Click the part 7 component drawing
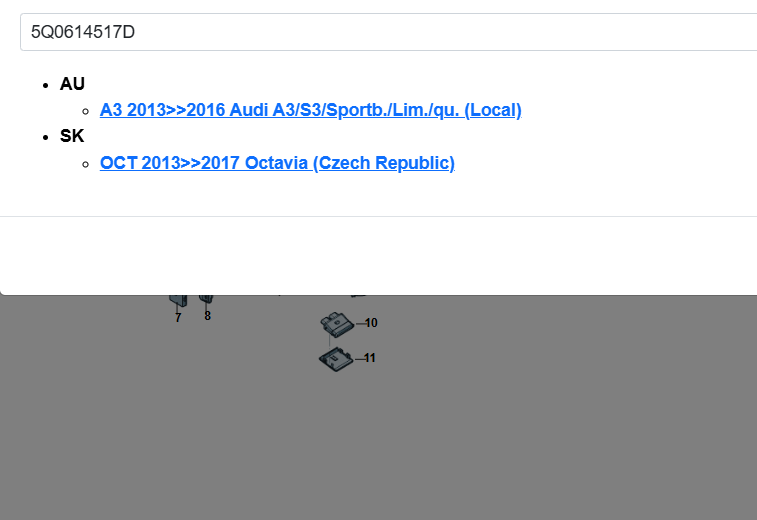This screenshot has width=757, height=520. [177, 298]
